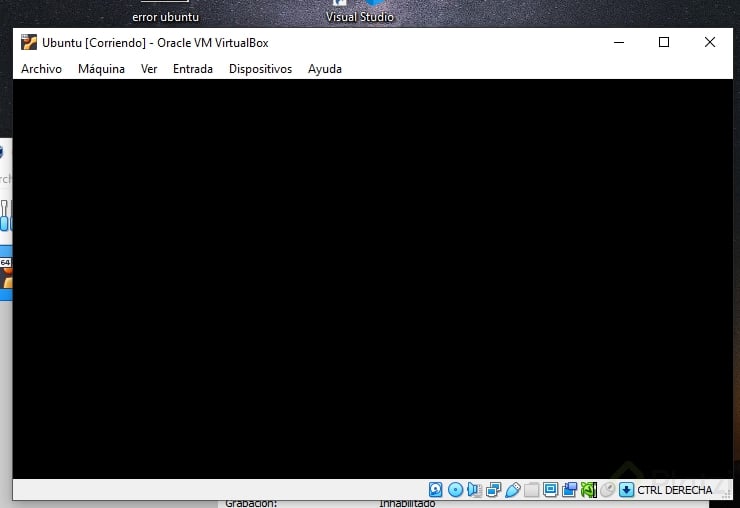
Task: Click the audio status icon
Action: click(474, 490)
